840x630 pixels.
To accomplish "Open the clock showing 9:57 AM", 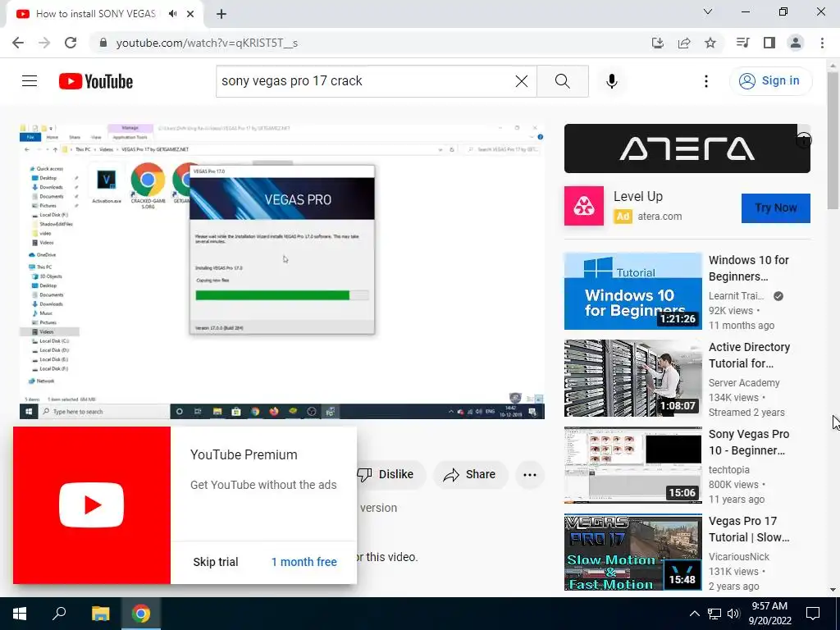I will (769, 614).
